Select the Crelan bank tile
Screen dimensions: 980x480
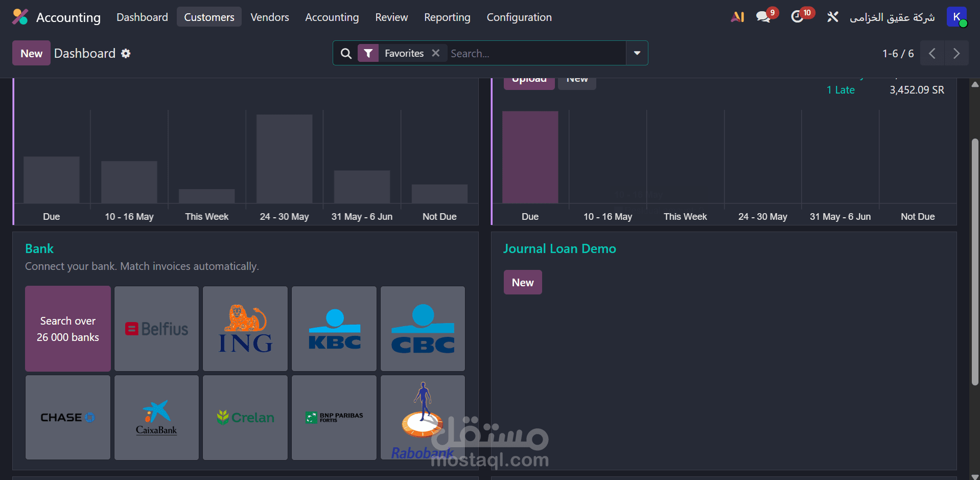click(x=245, y=418)
